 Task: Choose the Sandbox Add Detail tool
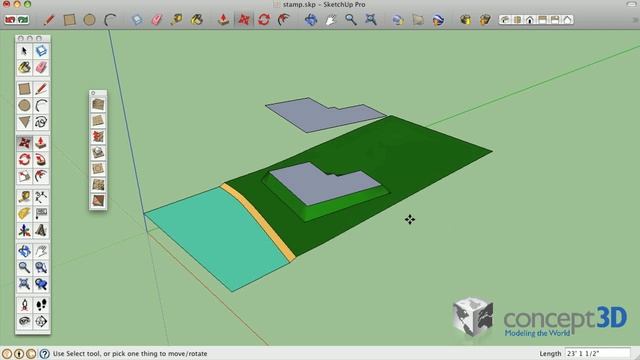[98, 184]
